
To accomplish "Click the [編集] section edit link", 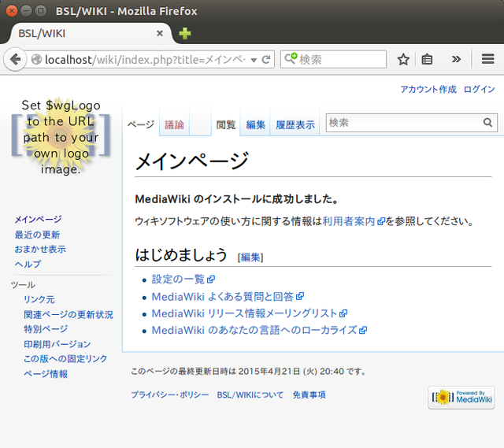I will pos(250,257).
